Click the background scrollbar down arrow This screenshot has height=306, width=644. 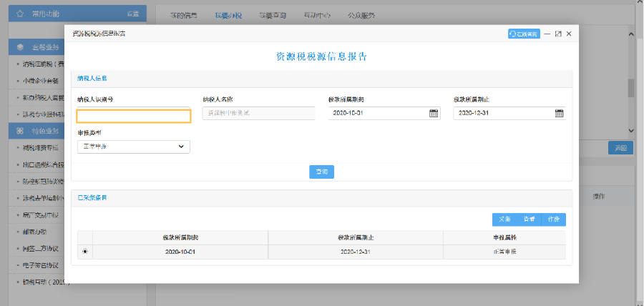point(631,130)
